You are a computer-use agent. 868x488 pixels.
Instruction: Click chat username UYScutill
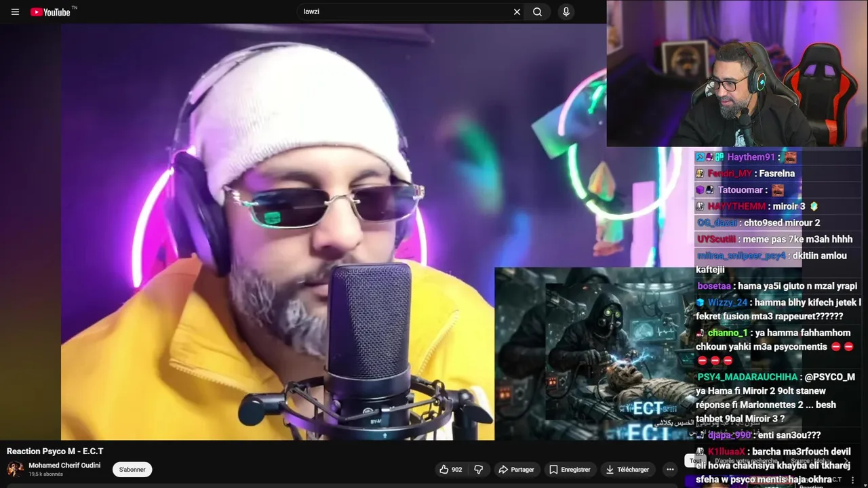coord(717,239)
